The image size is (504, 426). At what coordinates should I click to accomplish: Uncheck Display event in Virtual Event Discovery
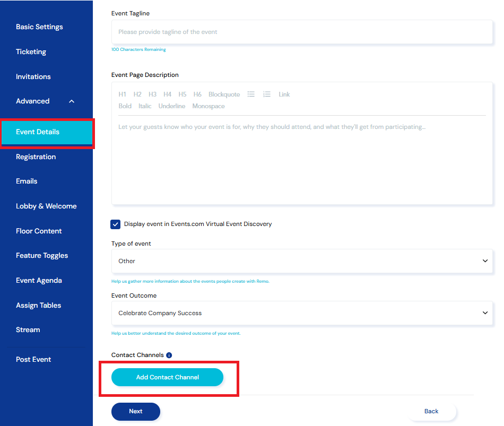116,224
